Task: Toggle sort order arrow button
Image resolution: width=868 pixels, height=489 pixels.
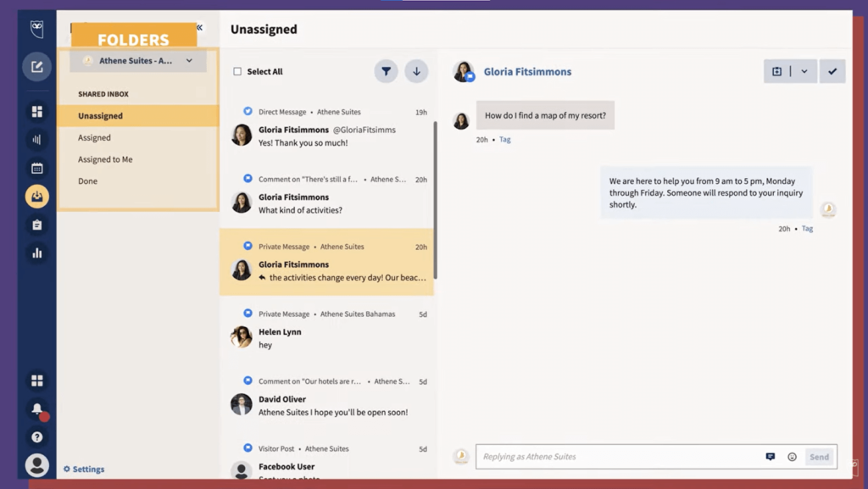Action: (416, 71)
